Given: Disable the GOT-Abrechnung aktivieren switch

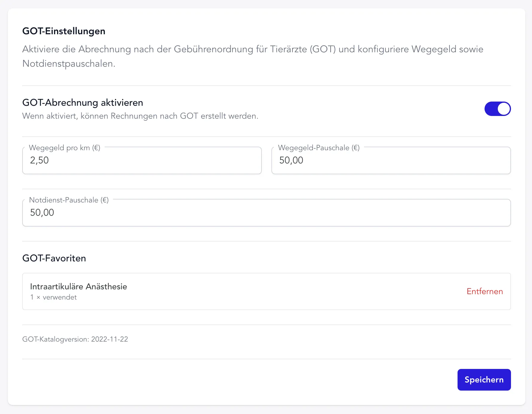Looking at the screenshot, I should [497, 109].
